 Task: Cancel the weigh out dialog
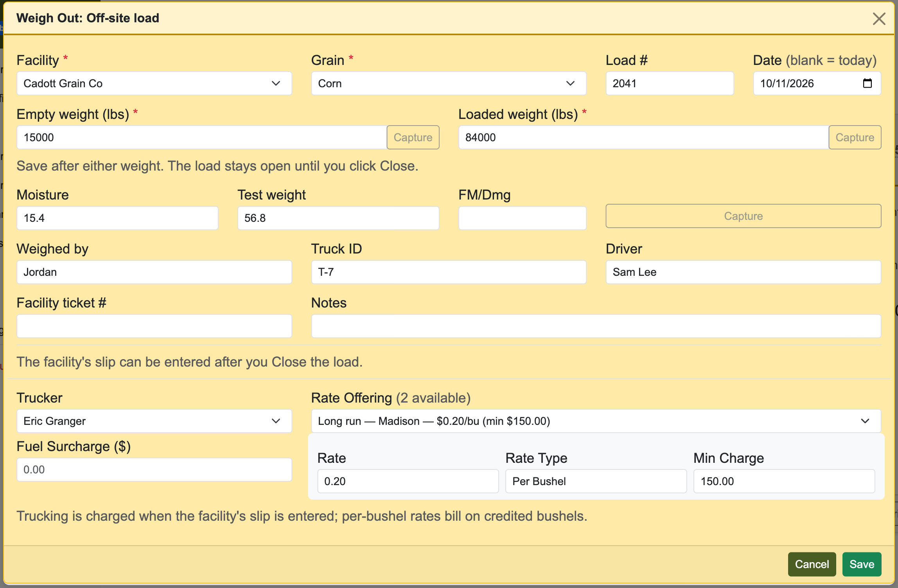pyautogui.click(x=812, y=564)
